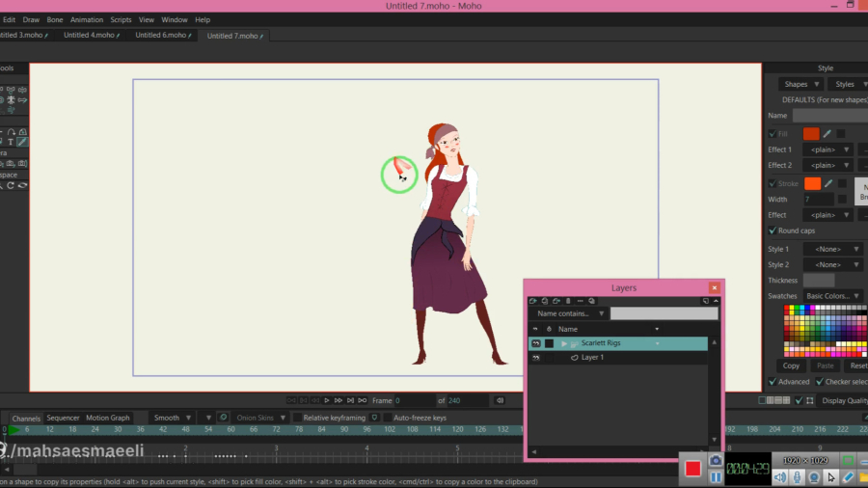868x488 pixels.
Task: Click the Paste button in Style panel
Action: point(825,366)
